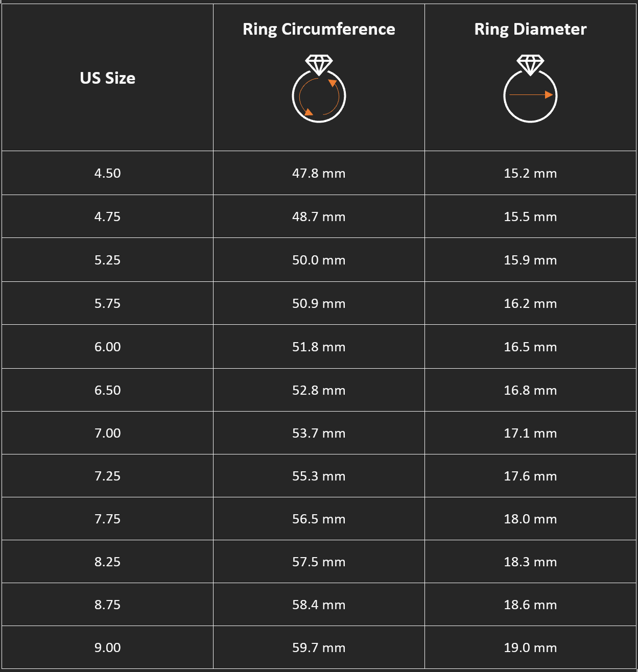Click the US Size column header
The height and width of the screenshot is (672, 638).
(x=108, y=78)
